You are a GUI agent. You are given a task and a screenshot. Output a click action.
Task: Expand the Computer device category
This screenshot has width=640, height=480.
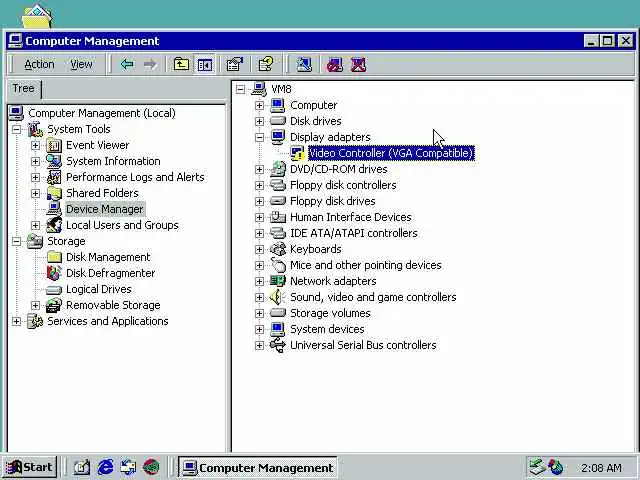[x=259, y=105]
